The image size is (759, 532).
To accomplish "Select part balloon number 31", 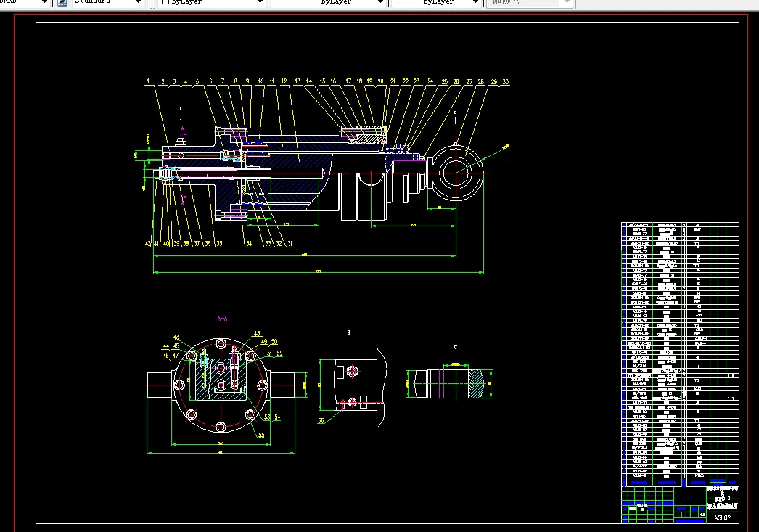I will 290,243.
